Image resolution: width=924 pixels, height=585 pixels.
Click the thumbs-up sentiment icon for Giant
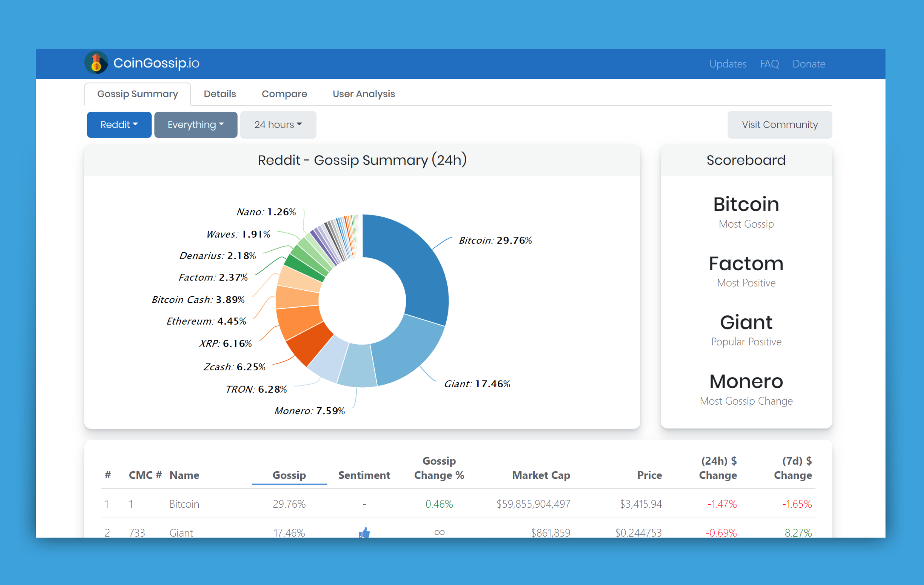pyautogui.click(x=364, y=532)
